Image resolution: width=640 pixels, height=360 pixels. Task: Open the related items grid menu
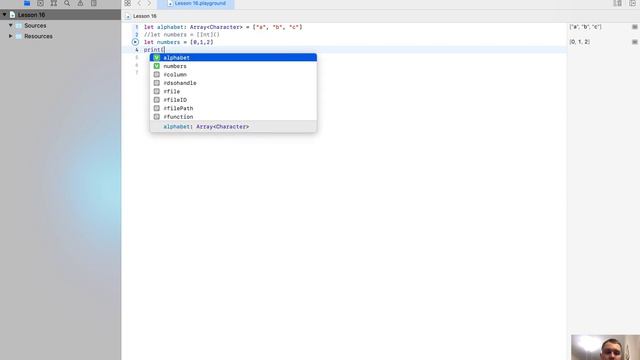pyautogui.click(x=128, y=3)
